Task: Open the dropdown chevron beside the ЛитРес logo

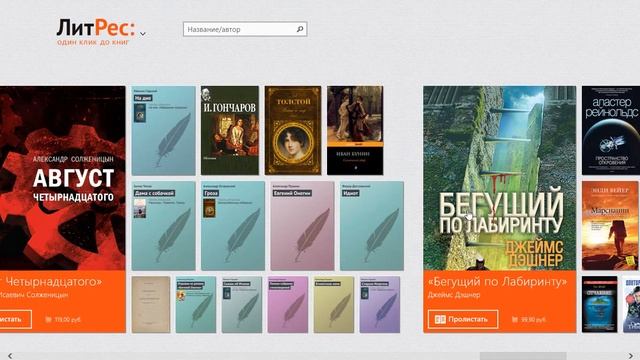Action: click(142, 34)
